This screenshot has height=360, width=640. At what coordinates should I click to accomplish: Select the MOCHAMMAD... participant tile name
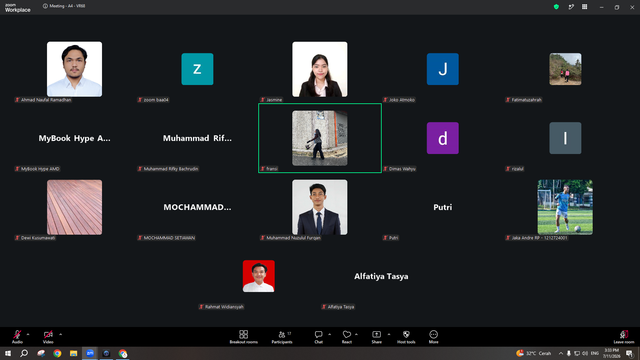click(x=197, y=207)
